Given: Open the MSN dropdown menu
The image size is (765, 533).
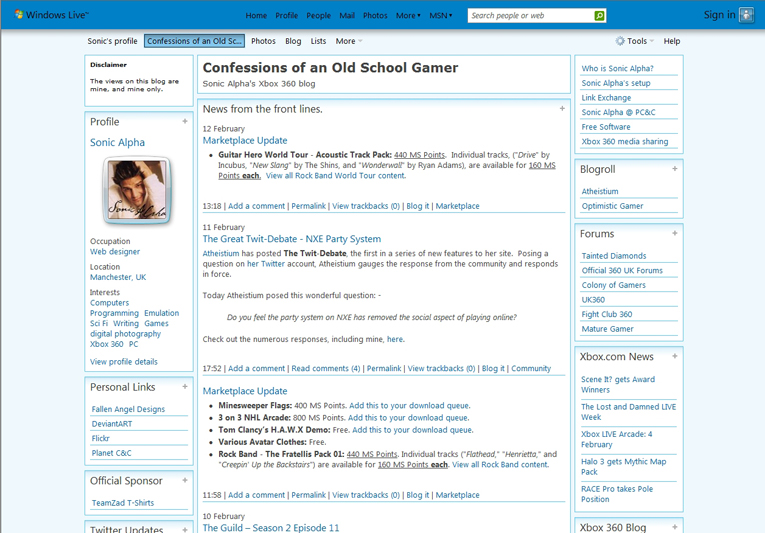Looking at the screenshot, I should click(441, 16).
